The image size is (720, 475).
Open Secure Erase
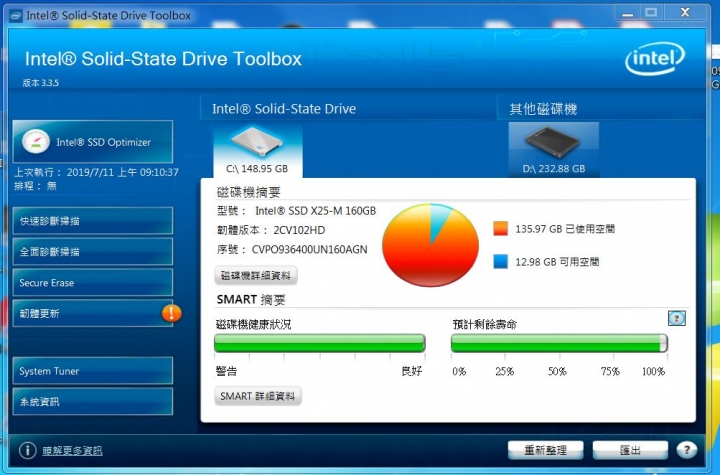coord(93,283)
